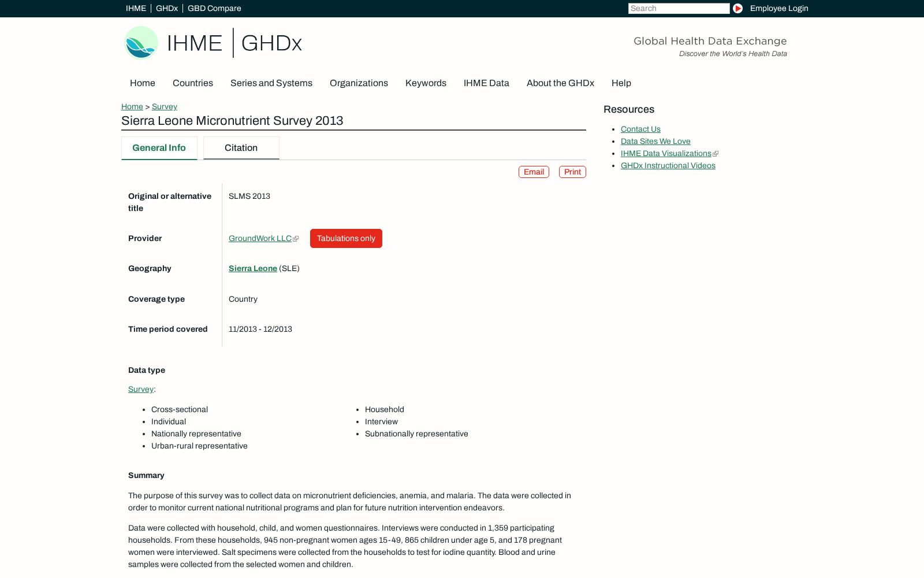924x578 pixels.
Task: Click the Print button
Action: pos(572,172)
